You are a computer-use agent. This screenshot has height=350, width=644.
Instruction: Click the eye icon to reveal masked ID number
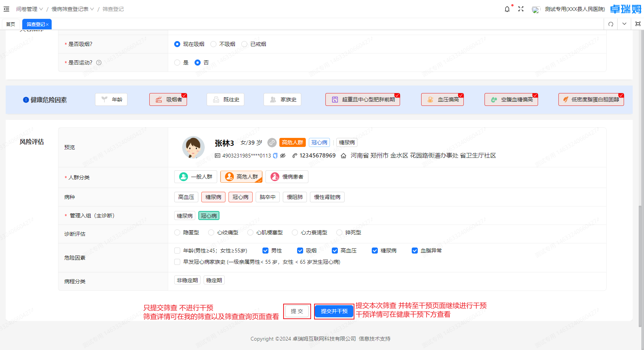283,155
